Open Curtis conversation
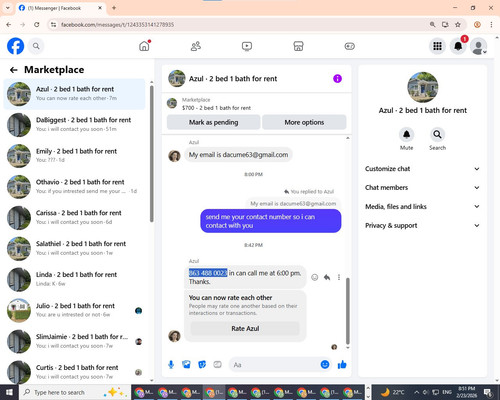Viewport: 500px width, 400px height. (x=74, y=372)
